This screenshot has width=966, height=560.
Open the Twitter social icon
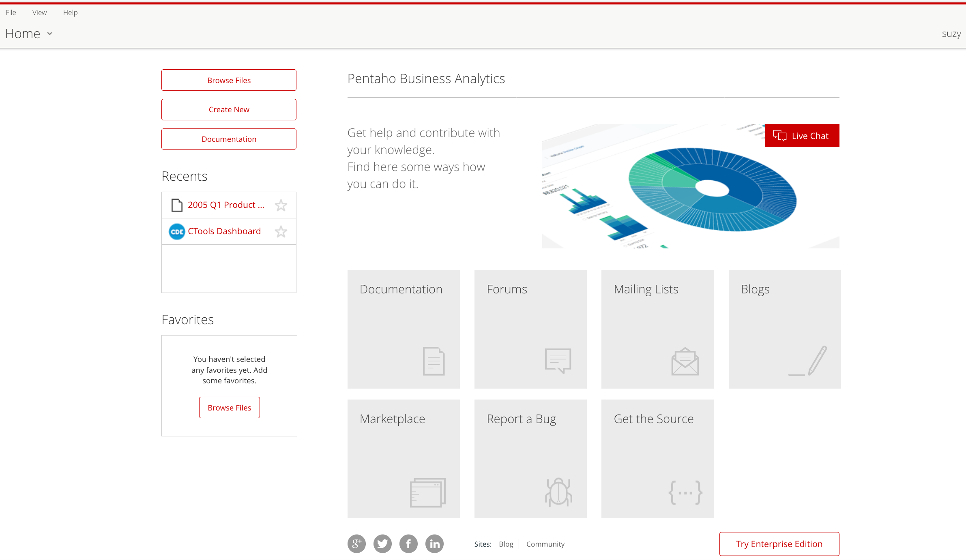[x=382, y=544]
